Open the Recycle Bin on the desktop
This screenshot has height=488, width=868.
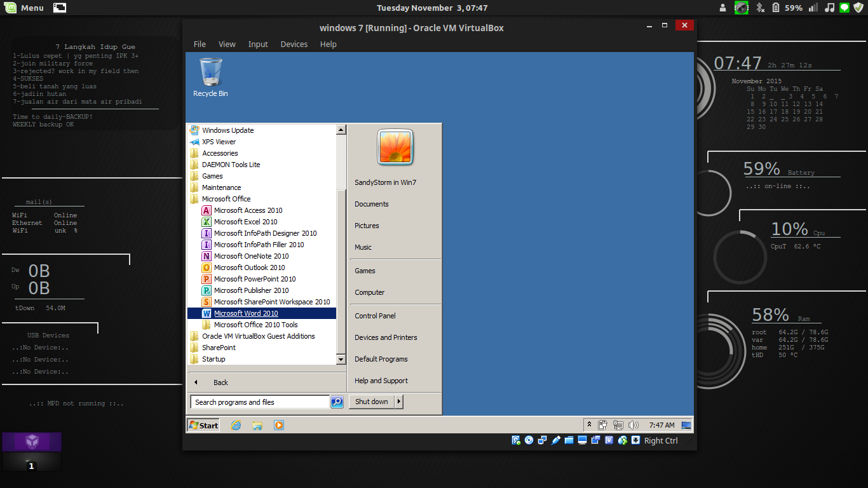click(x=210, y=78)
